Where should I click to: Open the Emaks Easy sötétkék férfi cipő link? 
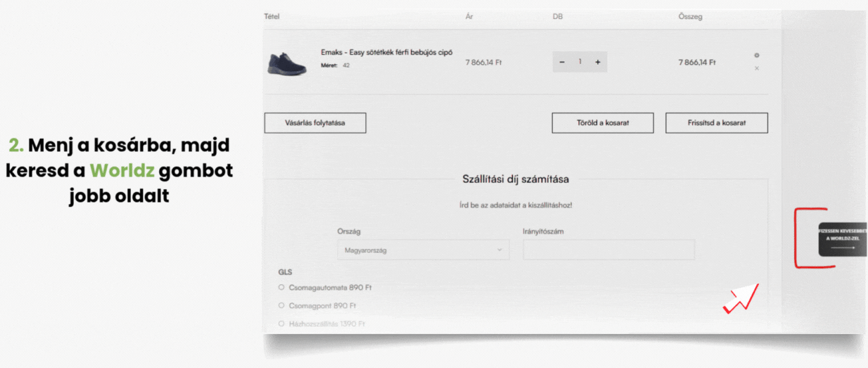387,52
